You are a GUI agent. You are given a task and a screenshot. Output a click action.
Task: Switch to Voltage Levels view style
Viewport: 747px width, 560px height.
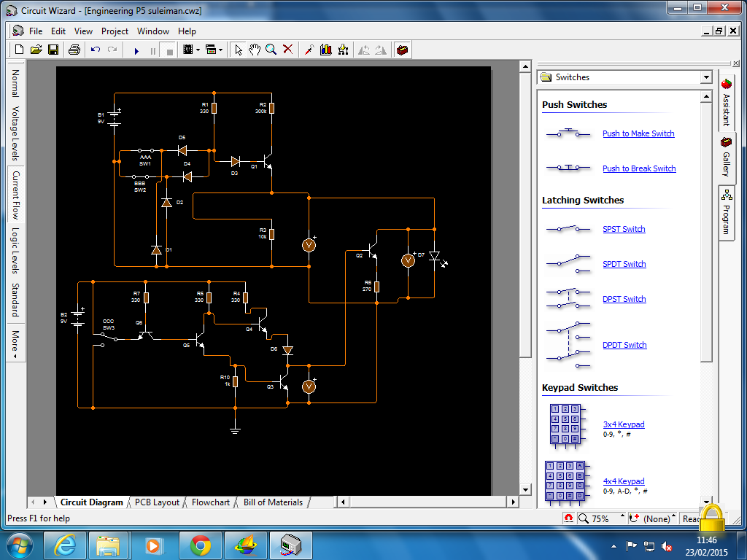click(x=15, y=133)
